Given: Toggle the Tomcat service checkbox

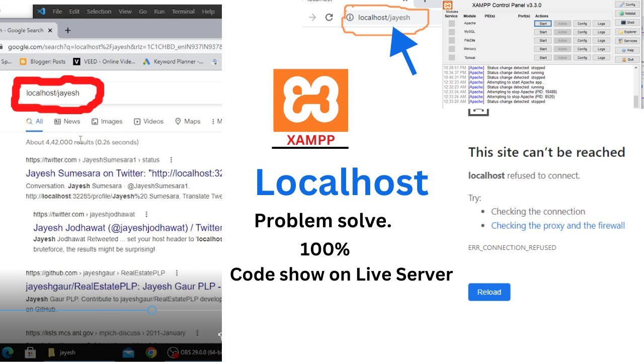Looking at the screenshot, I should tap(452, 58).
